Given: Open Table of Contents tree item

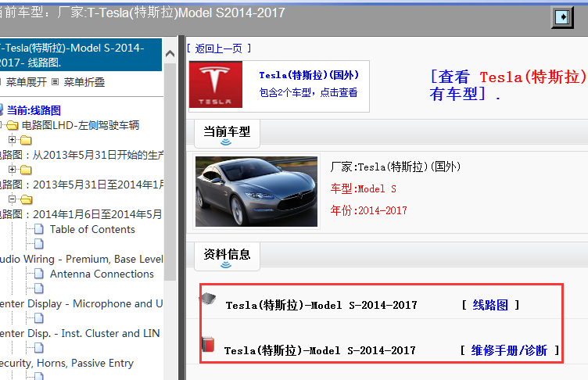Looking at the screenshot, I should pyautogui.click(x=92, y=229).
